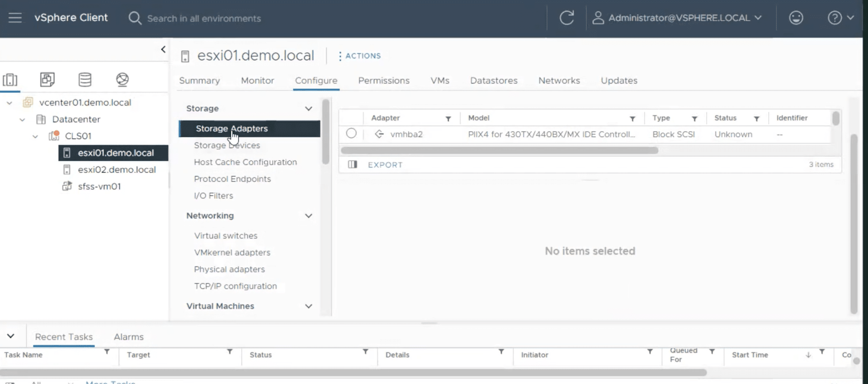The height and width of the screenshot is (384, 868).
Task: Open the Updates tab
Action: (619, 80)
